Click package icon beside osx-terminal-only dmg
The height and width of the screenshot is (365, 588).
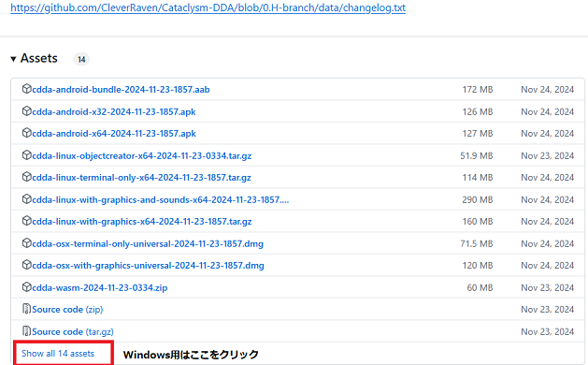click(26, 243)
